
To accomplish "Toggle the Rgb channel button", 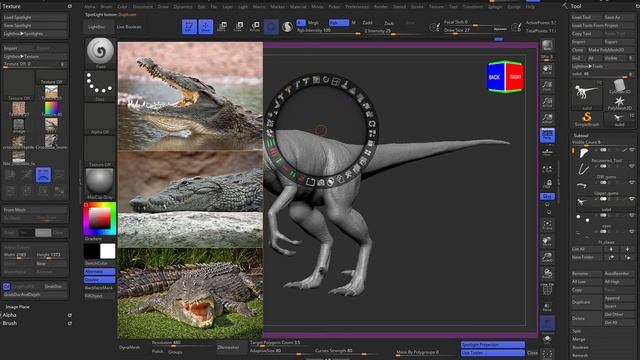I will tap(339, 23).
